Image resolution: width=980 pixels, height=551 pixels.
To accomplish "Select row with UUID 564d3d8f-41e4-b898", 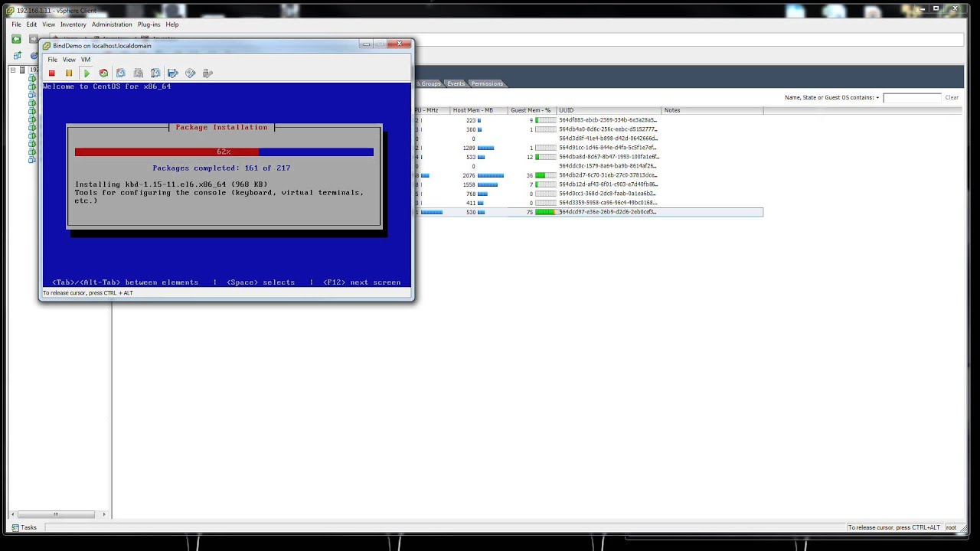I will [x=608, y=139].
